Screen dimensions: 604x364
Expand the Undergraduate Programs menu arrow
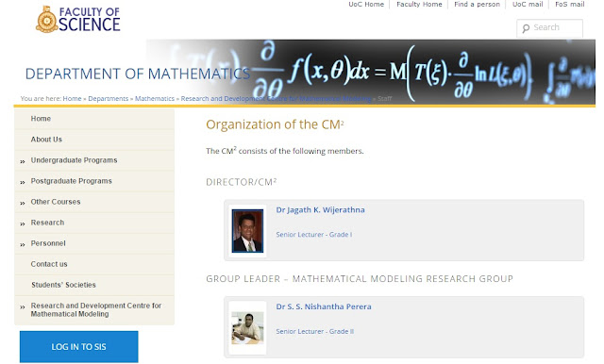click(x=23, y=161)
